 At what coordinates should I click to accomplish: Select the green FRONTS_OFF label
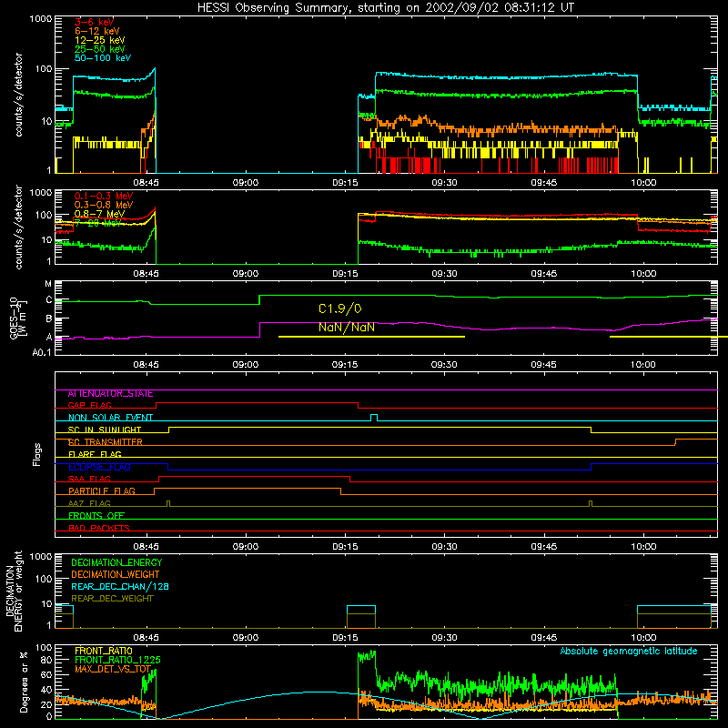coord(96,516)
